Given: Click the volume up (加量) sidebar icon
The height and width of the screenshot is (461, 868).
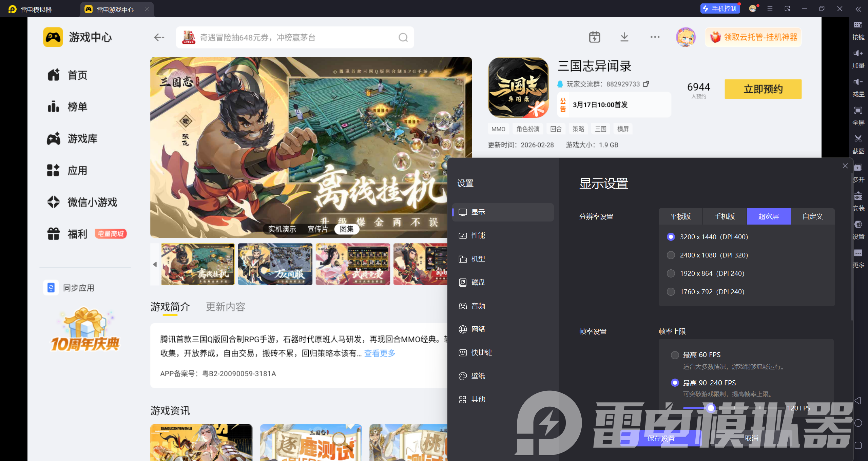Looking at the screenshot, I should [x=858, y=53].
